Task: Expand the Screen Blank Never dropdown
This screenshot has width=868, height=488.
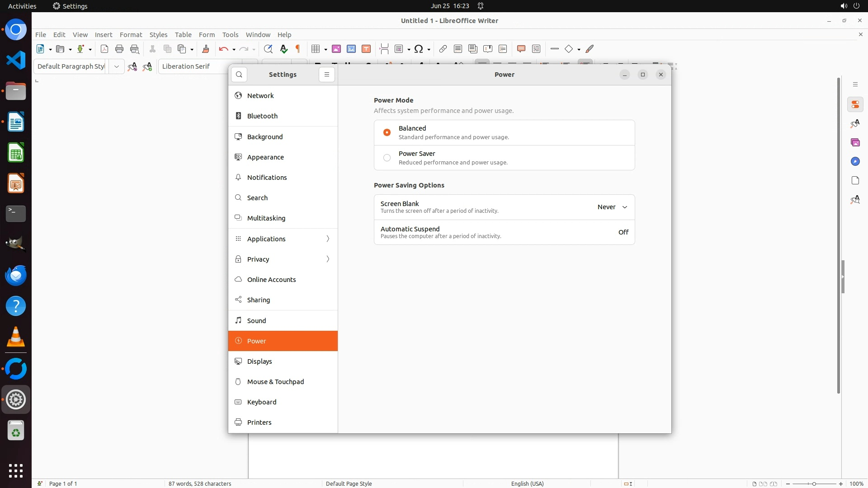Action: (612, 207)
